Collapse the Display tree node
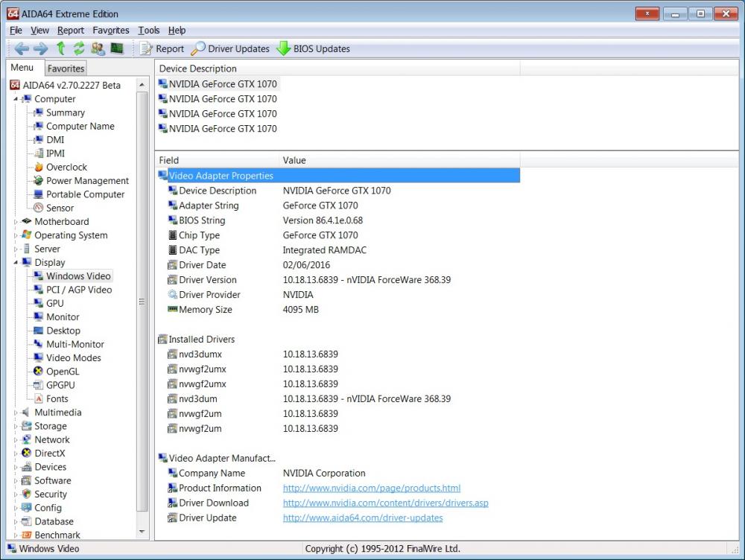The image size is (745, 560). 16,263
